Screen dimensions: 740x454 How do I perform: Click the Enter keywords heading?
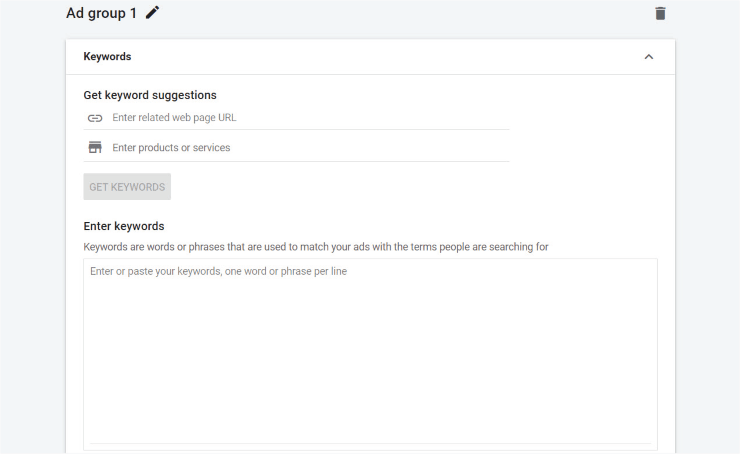[124, 226]
